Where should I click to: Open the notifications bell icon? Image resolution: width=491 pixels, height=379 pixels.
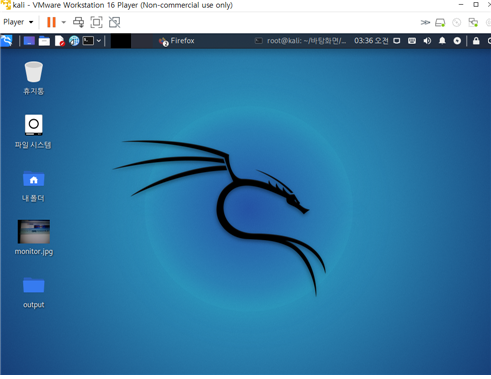pyautogui.click(x=442, y=41)
